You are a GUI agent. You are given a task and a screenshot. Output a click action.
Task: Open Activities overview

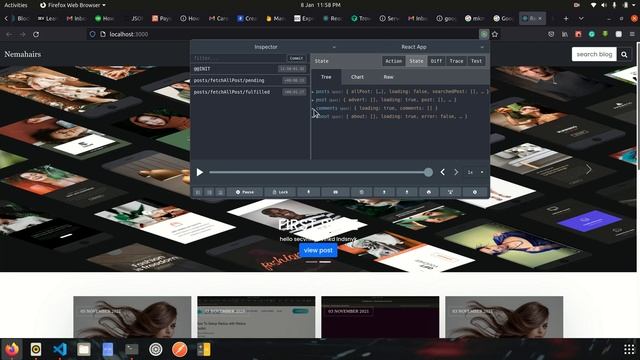pos(16,5)
